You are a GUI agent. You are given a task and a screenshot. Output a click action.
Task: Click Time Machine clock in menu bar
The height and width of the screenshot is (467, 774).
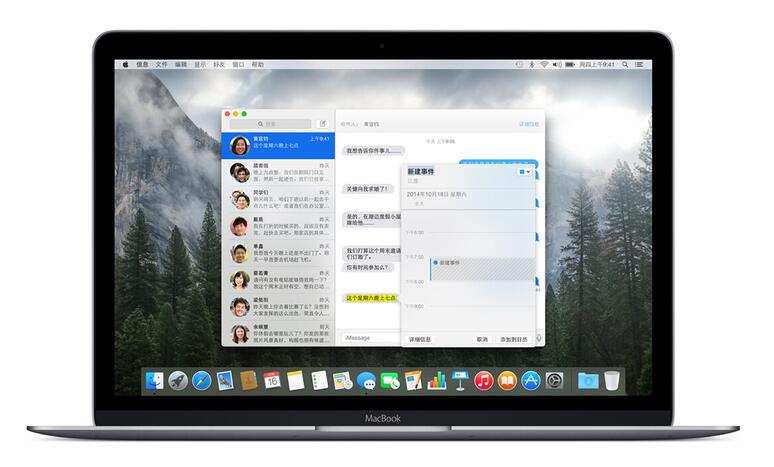click(519, 65)
